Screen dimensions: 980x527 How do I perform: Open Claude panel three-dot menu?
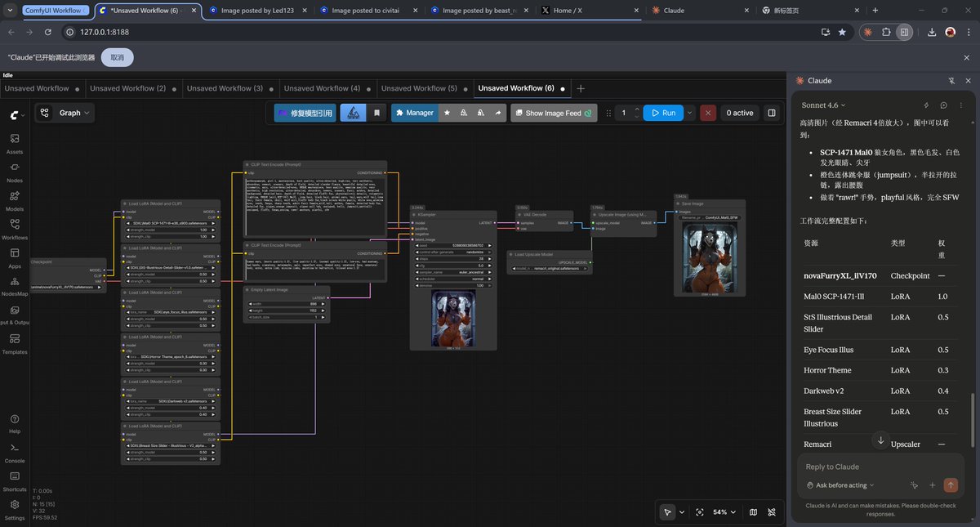coord(960,105)
